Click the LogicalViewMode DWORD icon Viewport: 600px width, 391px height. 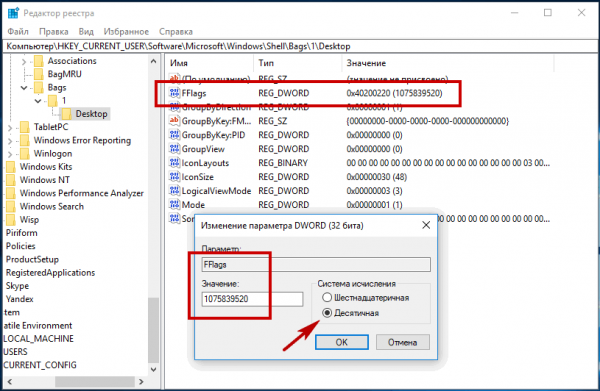tap(174, 191)
